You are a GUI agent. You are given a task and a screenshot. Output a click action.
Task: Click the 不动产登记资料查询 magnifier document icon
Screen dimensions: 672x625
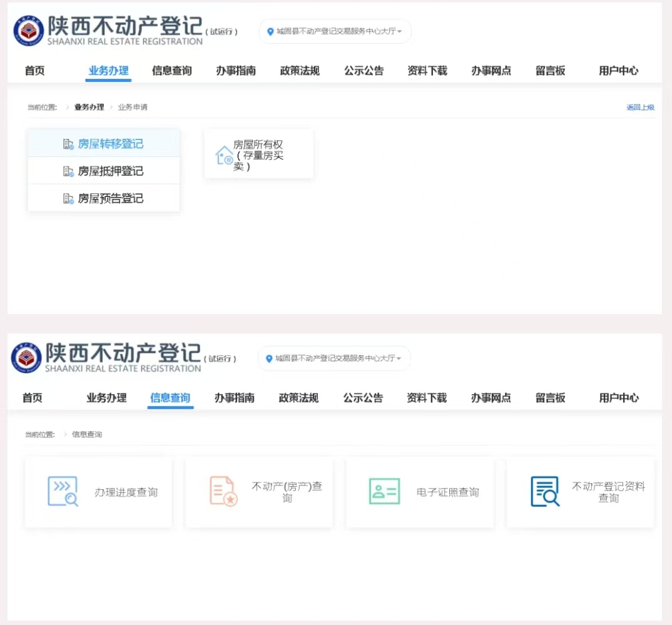click(x=544, y=492)
